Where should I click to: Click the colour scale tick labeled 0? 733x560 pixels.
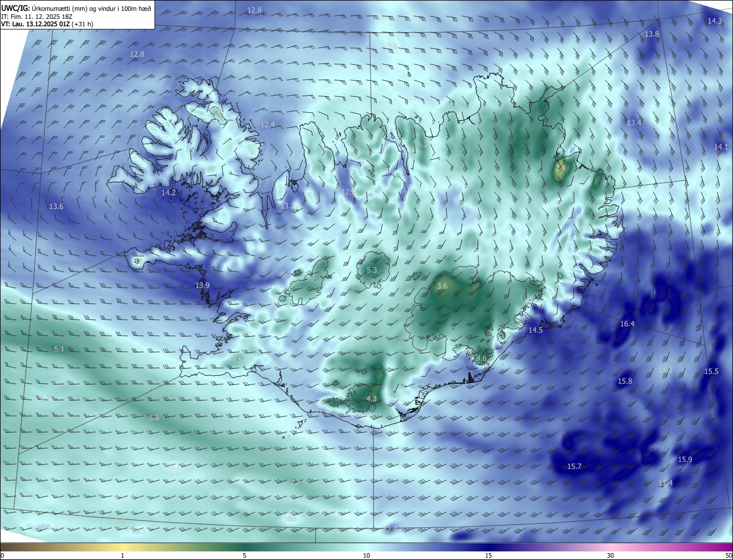coord(2,555)
